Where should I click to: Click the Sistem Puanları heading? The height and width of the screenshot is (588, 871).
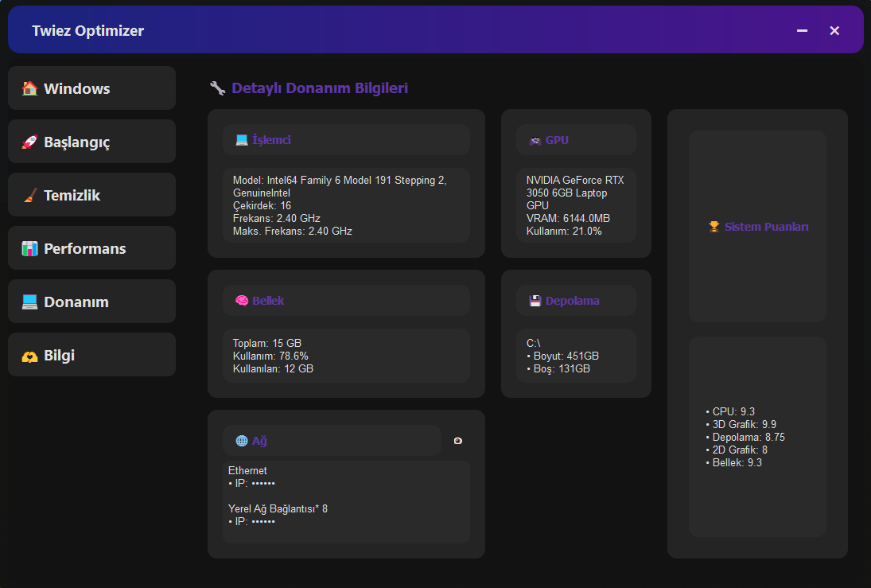tap(766, 227)
